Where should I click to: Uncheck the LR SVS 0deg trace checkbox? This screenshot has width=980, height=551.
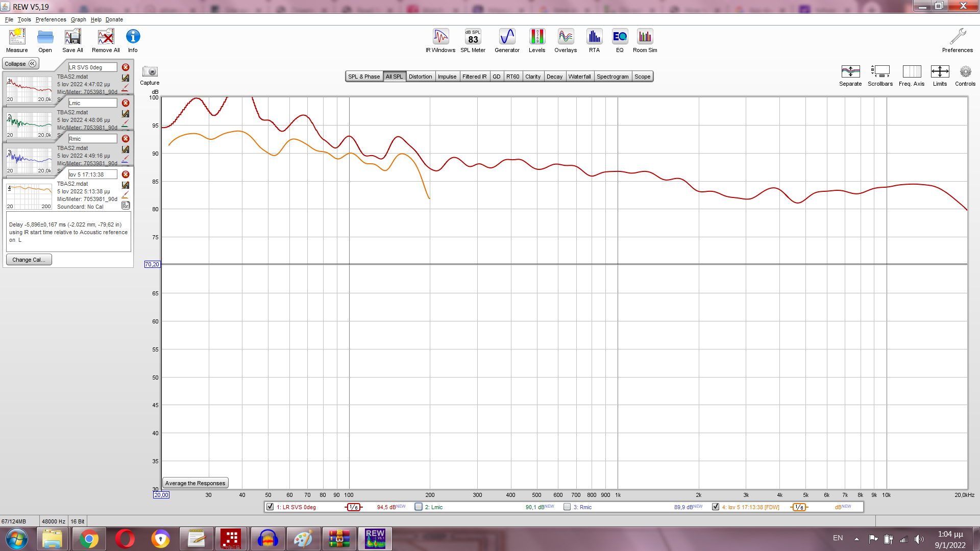pos(270,507)
